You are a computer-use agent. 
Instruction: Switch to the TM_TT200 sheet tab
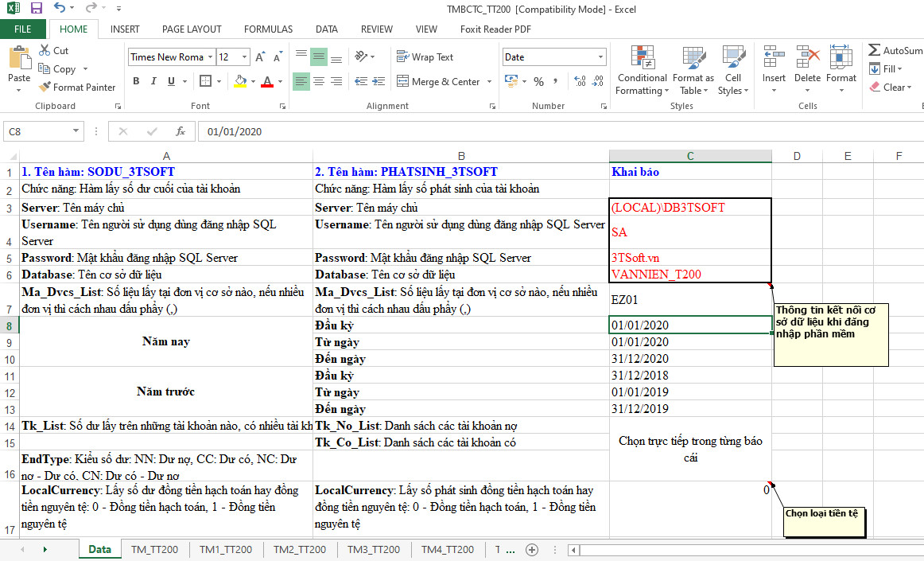point(154,550)
